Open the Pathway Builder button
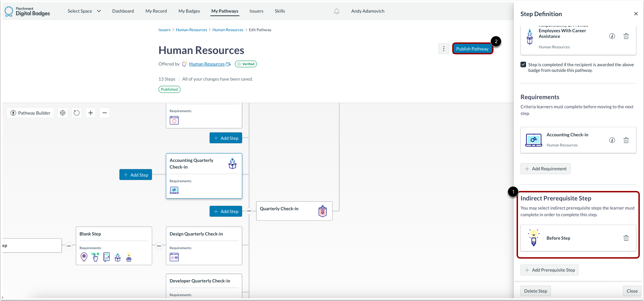The width and height of the screenshot is (644, 301). point(30,113)
